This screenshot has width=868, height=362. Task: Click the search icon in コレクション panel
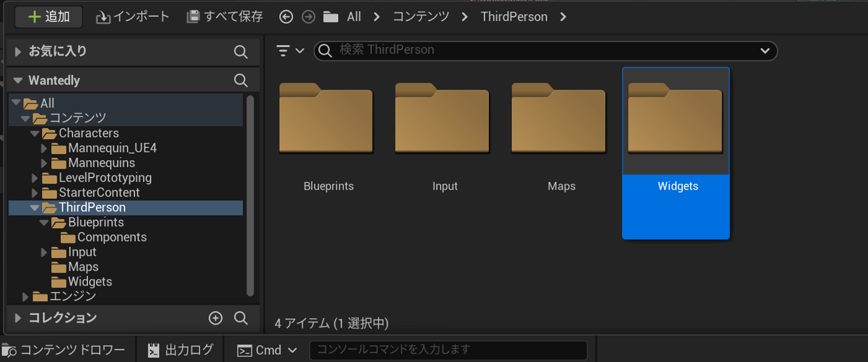pyautogui.click(x=241, y=318)
